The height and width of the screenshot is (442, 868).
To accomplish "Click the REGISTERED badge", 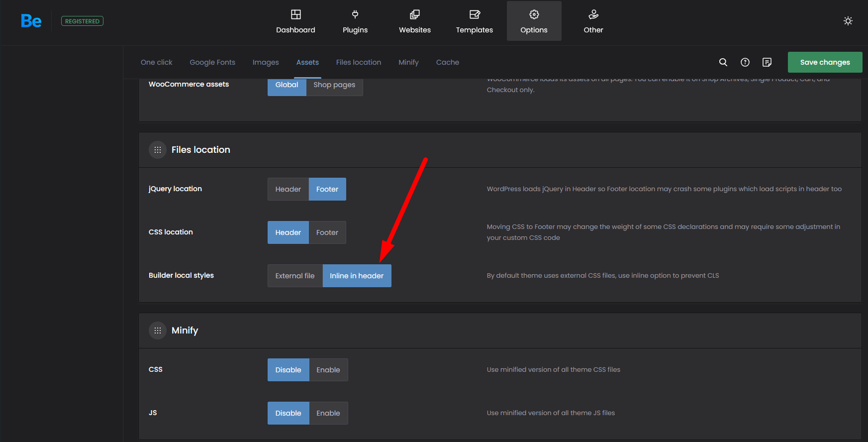I will (x=82, y=21).
